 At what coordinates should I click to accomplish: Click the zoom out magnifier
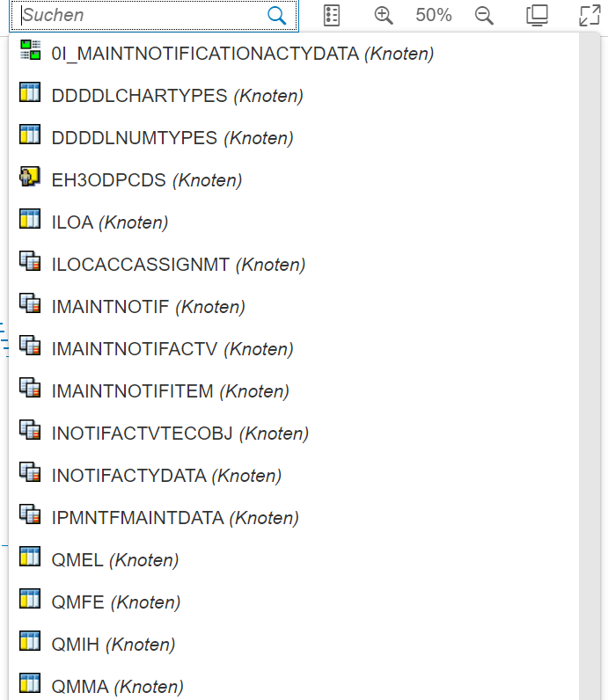(484, 15)
